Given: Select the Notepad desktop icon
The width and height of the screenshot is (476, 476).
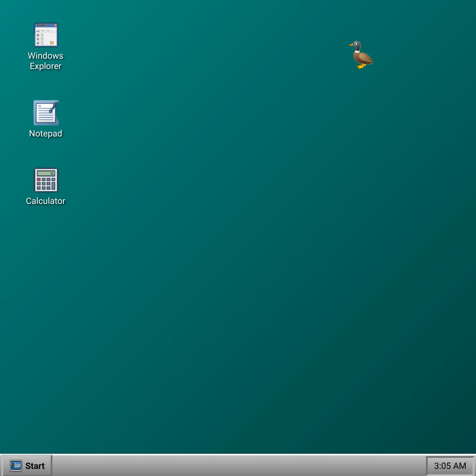Looking at the screenshot, I should (x=46, y=113).
